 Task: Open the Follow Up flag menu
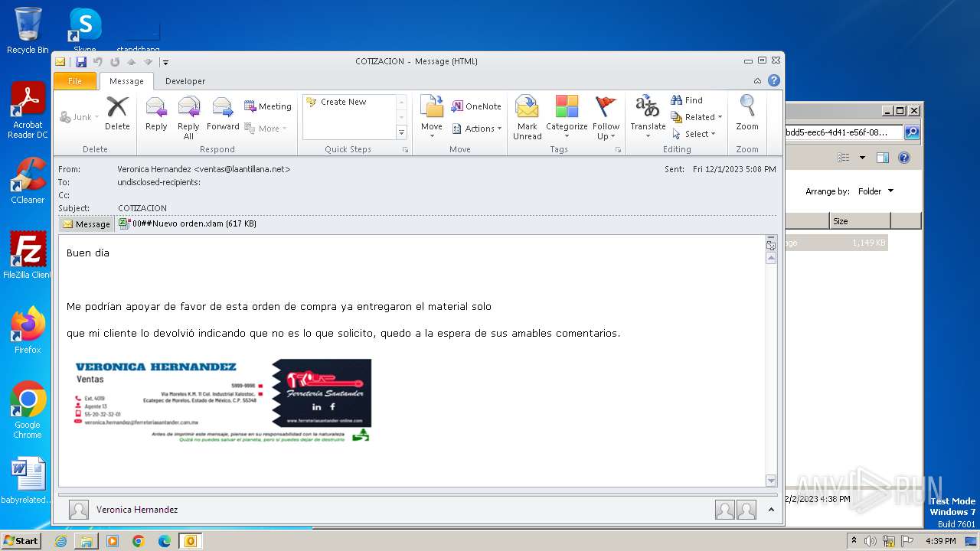[606, 117]
